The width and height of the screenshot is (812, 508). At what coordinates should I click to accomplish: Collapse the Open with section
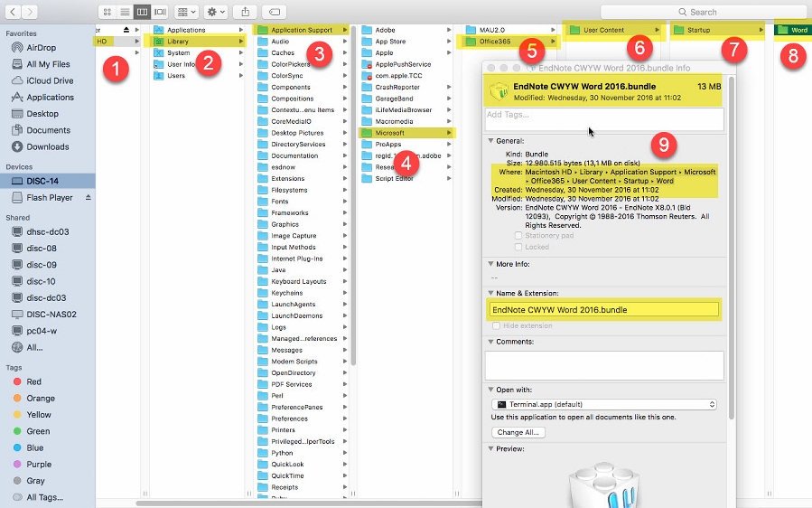[490, 390]
